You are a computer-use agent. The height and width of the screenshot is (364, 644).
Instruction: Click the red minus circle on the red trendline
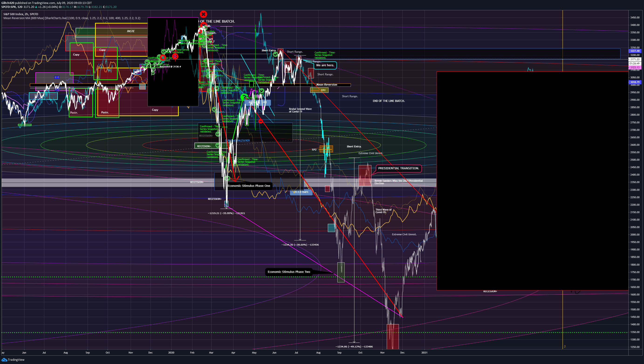[x=261, y=121]
